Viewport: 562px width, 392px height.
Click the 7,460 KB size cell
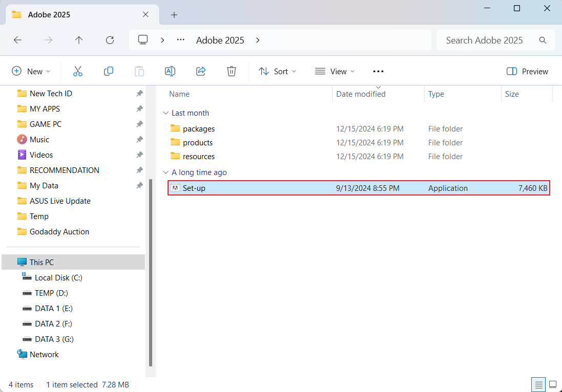533,188
